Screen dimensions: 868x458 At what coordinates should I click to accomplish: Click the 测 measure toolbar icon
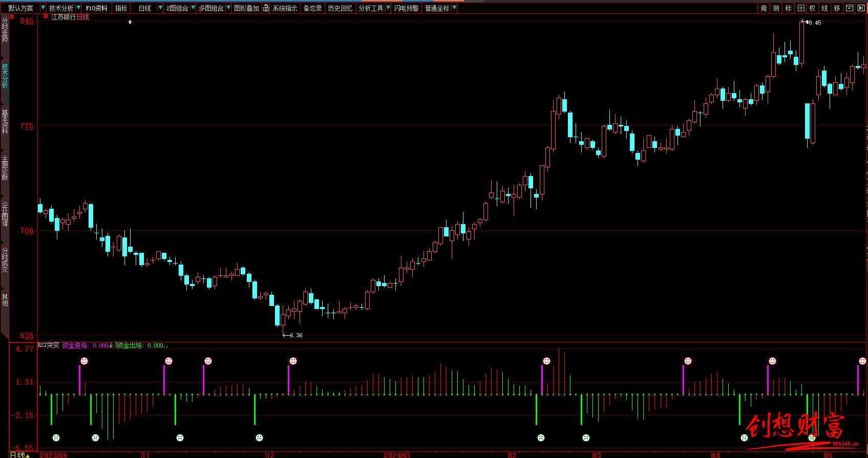pos(776,8)
